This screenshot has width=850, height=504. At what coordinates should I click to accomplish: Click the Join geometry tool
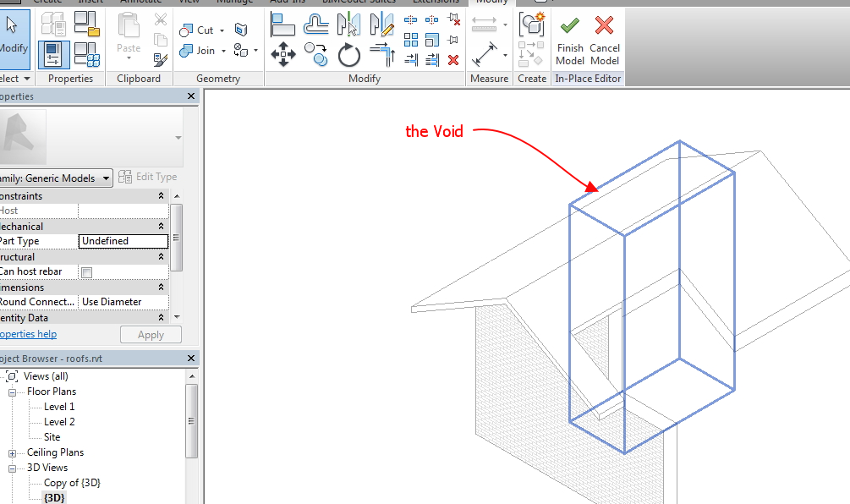(x=197, y=51)
